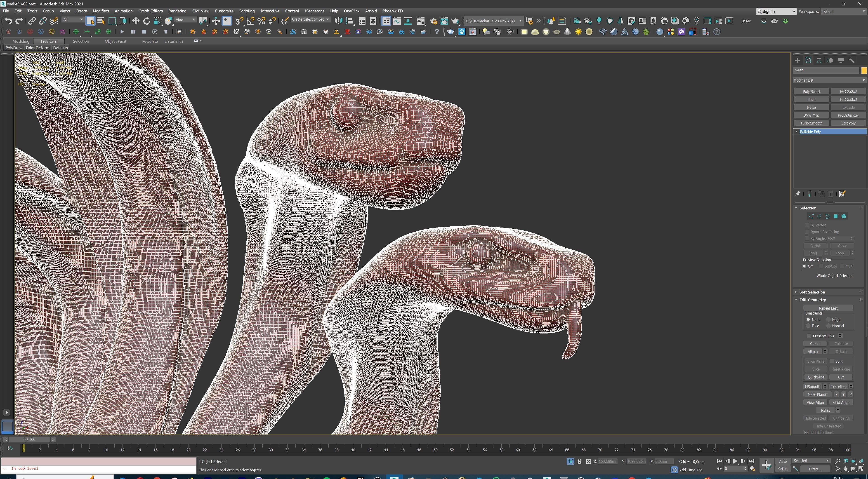Viewport: 868px width, 479px height.
Task: Select the Off preview selection radio
Action: coord(804,266)
